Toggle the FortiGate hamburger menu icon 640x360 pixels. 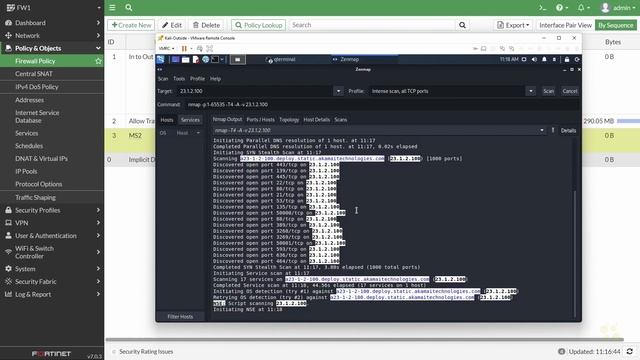point(112,7)
